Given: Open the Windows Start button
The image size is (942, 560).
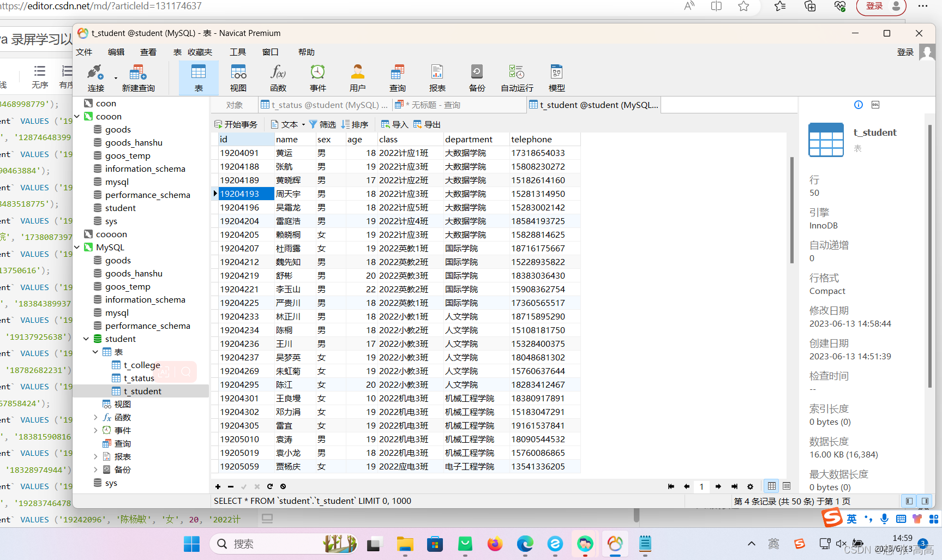Looking at the screenshot, I should (191, 544).
